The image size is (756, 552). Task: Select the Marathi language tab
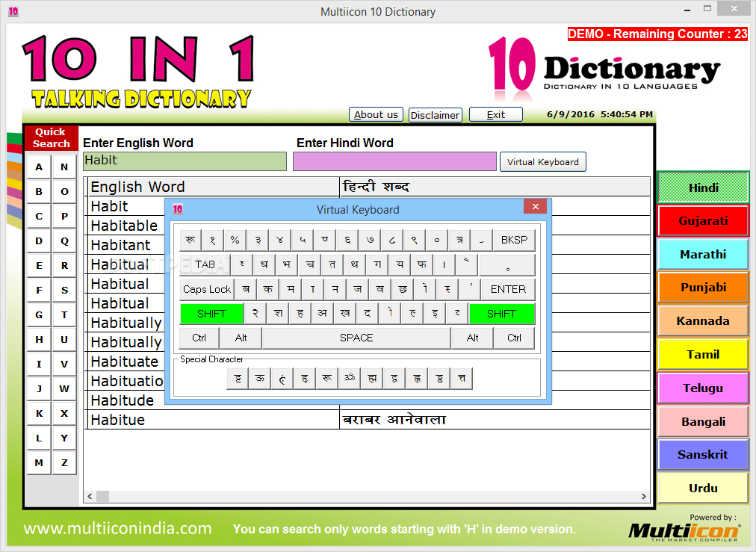point(703,254)
